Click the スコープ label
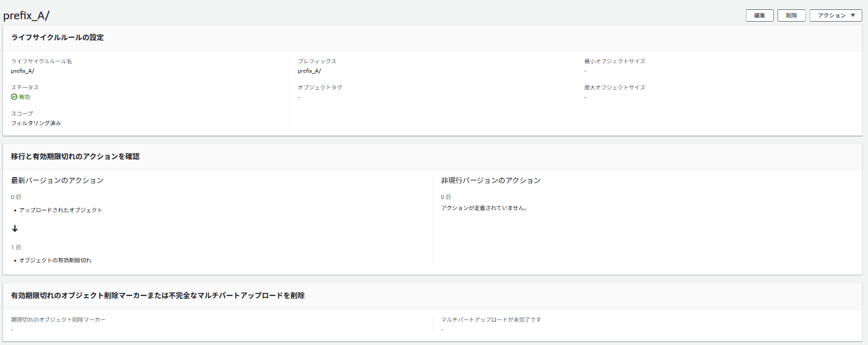Screen dimensions: 868x345 click(22, 113)
